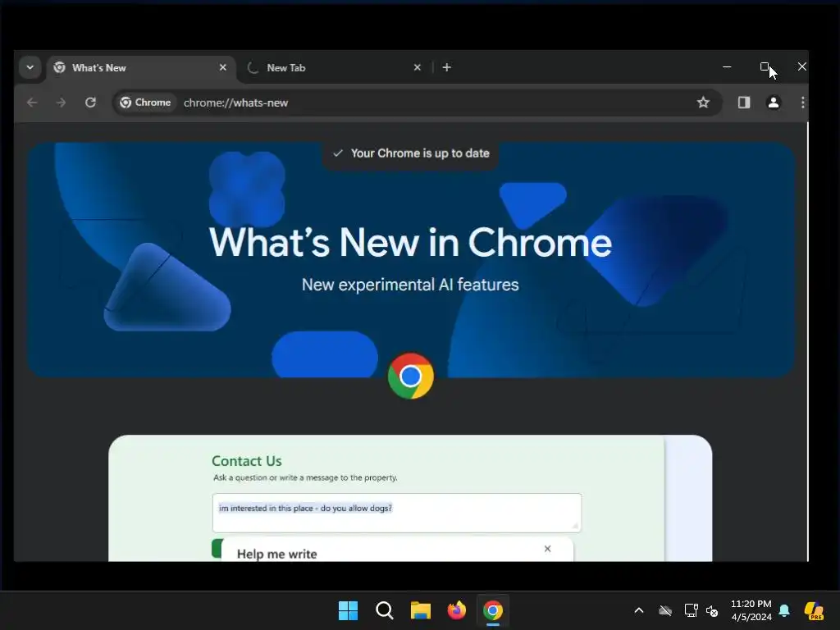
Task: Click the Chrome site info chip
Action: pos(146,103)
